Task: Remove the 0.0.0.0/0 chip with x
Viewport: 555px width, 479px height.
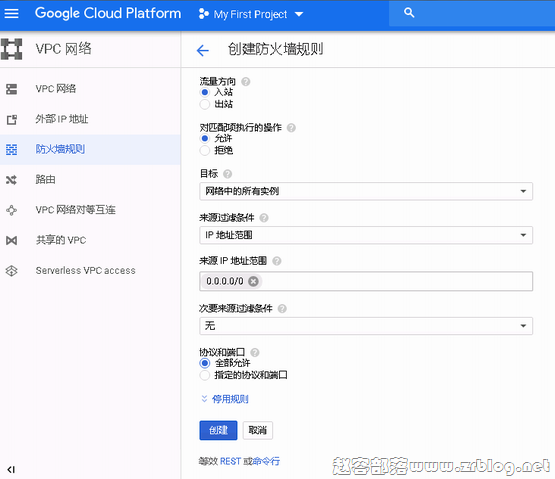Action: (x=253, y=281)
